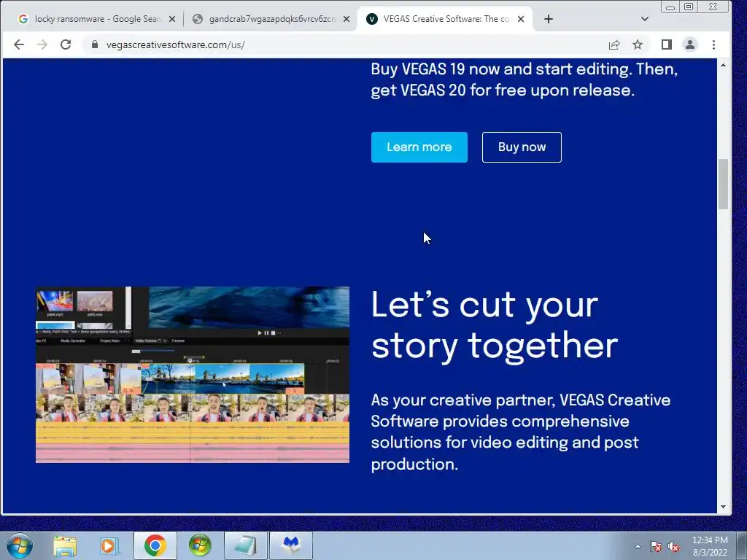747x560 pixels.
Task: Open the VEGAS editor screenshot image
Action: point(193,375)
